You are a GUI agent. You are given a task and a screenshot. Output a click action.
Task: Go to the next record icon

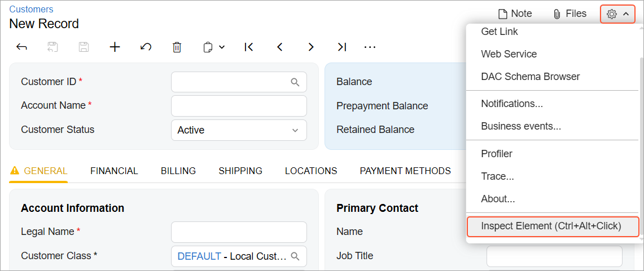(311, 47)
